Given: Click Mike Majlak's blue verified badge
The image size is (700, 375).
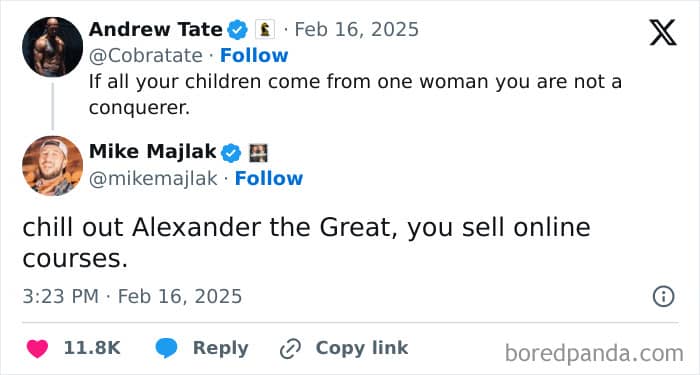Looking at the screenshot, I should (231, 153).
